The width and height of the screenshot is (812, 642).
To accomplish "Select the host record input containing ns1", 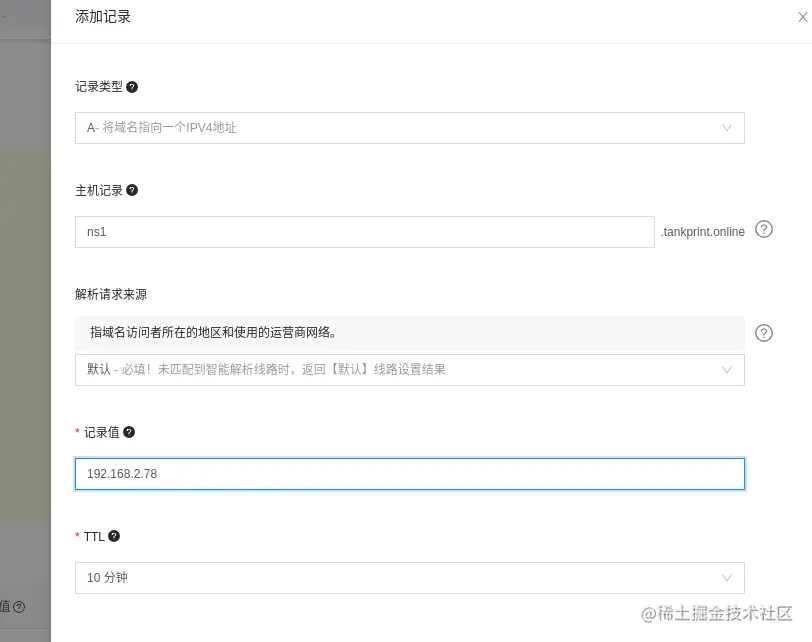I will tap(363, 231).
